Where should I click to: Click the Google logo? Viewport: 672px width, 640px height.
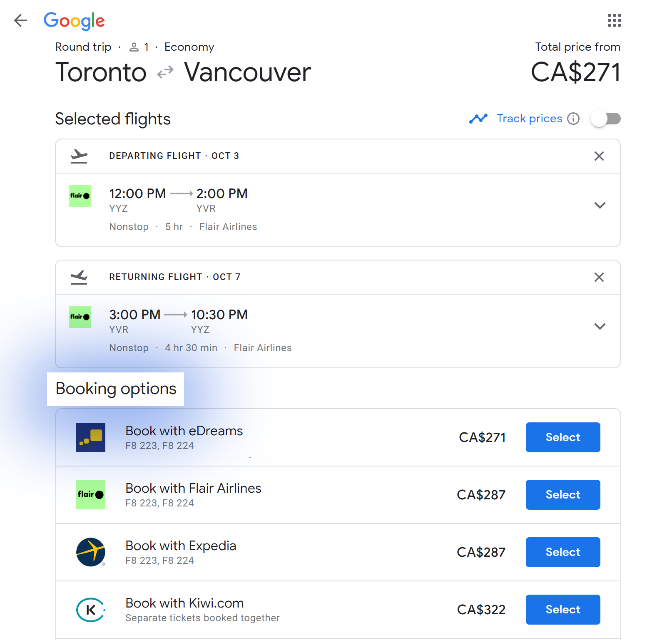click(74, 21)
